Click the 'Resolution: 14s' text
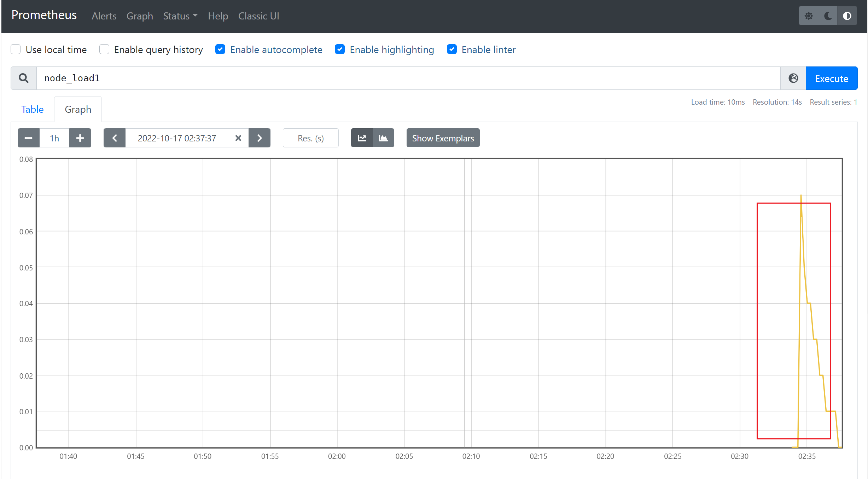 coord(777,102)
